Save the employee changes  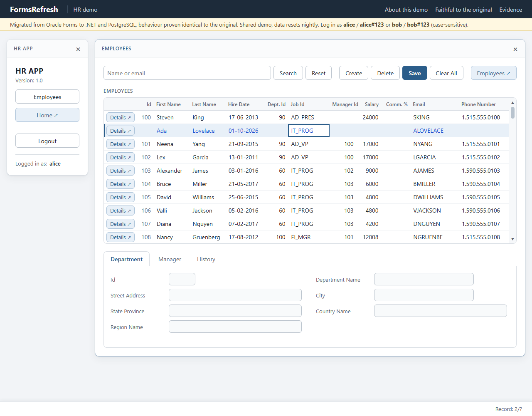415,73
